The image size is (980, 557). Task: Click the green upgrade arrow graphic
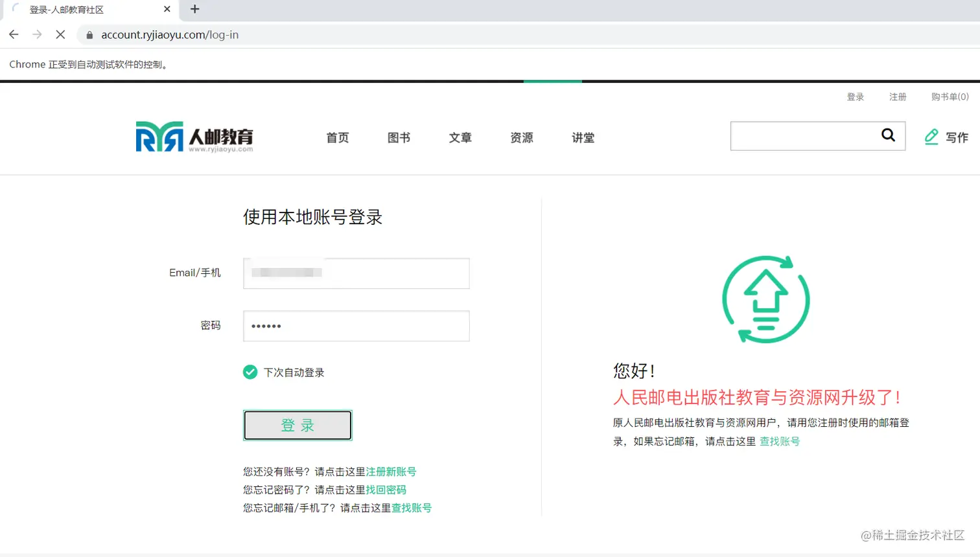[766, 299]
